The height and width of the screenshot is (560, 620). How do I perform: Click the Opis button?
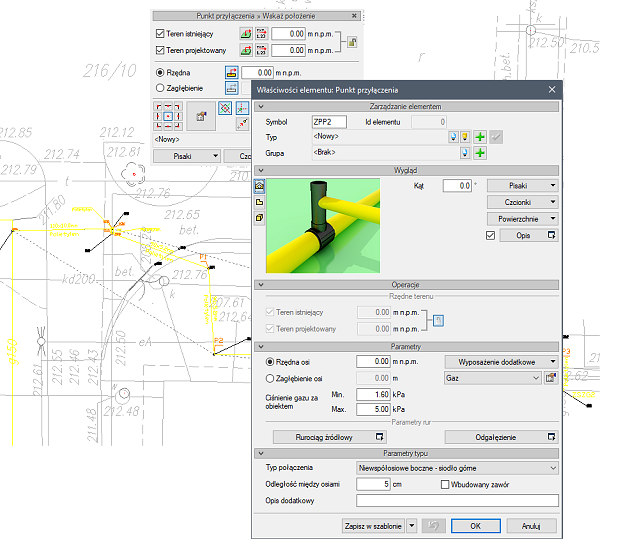529,235
